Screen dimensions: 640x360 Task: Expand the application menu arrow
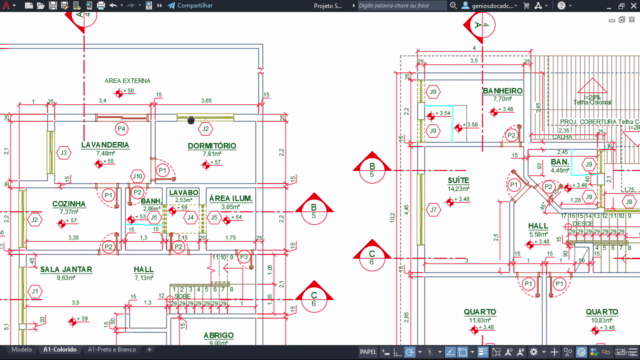click(x=15, y=5)
